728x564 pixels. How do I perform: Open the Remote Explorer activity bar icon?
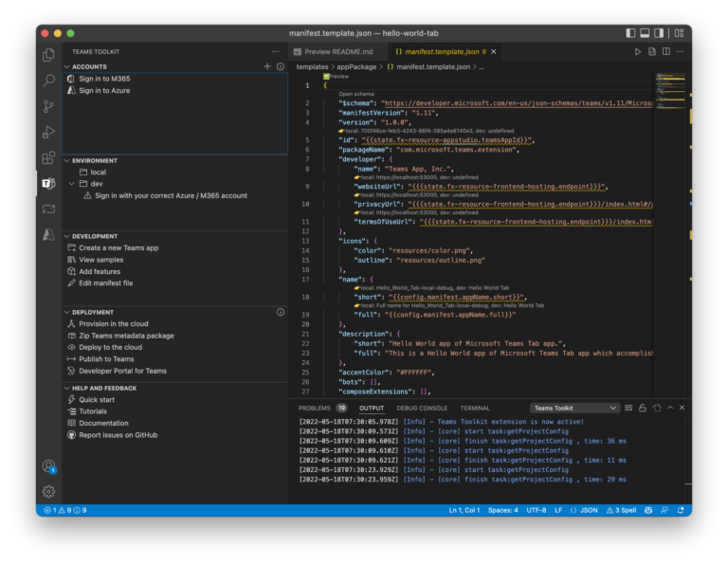(x=48, y=209)
